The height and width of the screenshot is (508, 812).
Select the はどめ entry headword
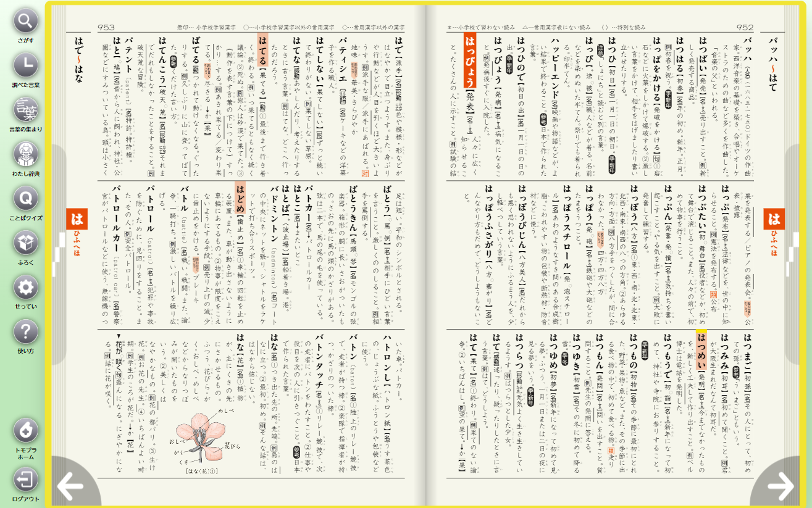240,198
